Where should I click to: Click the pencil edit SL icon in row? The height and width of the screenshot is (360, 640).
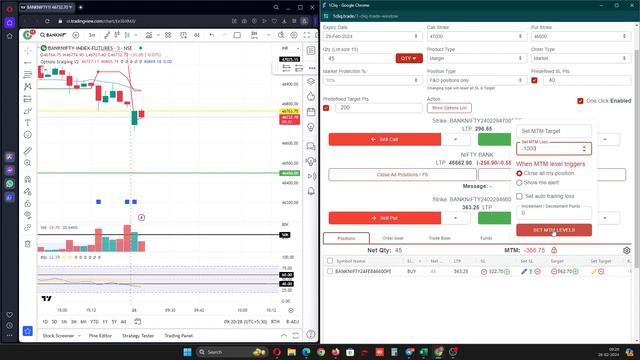click(524, 271)
